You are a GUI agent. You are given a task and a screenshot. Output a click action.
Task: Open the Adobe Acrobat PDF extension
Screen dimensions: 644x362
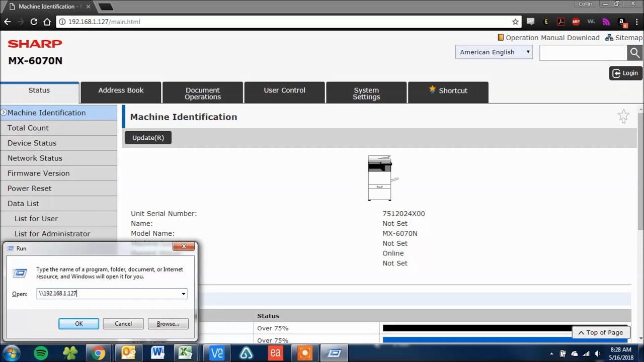[x=561, y=22]
